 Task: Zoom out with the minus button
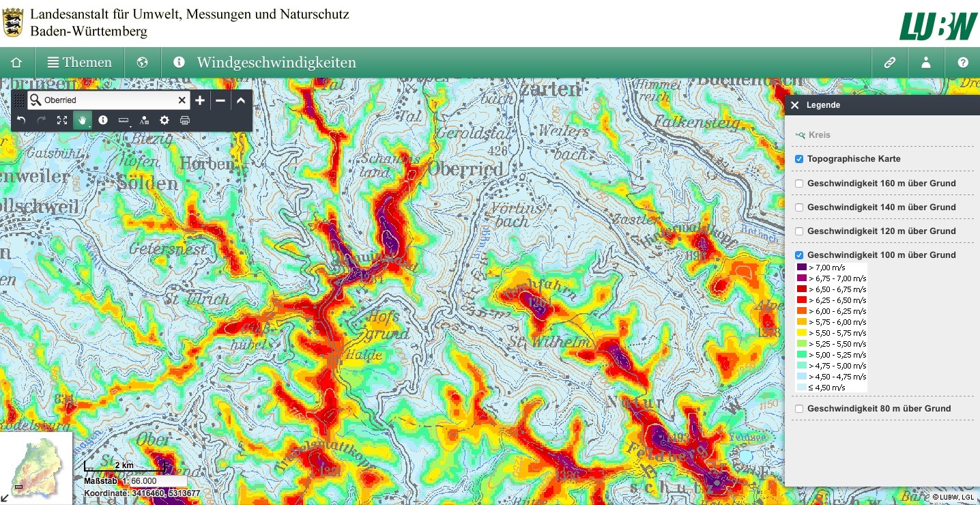220,100
